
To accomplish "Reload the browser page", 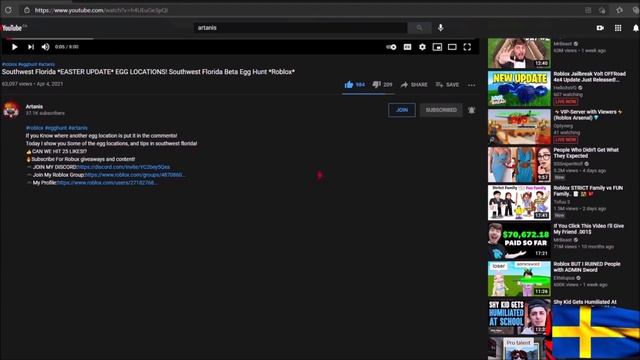I will pyautogui.click(x=8, y=10).
